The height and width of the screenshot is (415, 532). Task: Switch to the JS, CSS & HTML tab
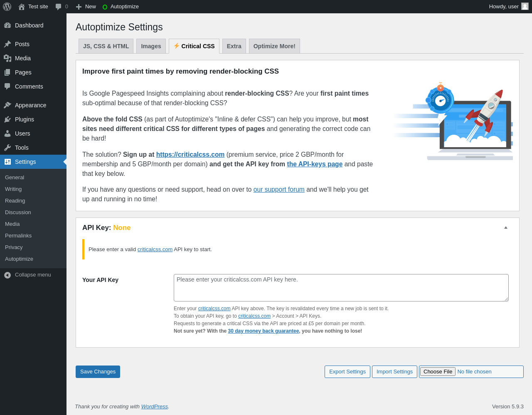pyautogui.click(x=106, y=46)
